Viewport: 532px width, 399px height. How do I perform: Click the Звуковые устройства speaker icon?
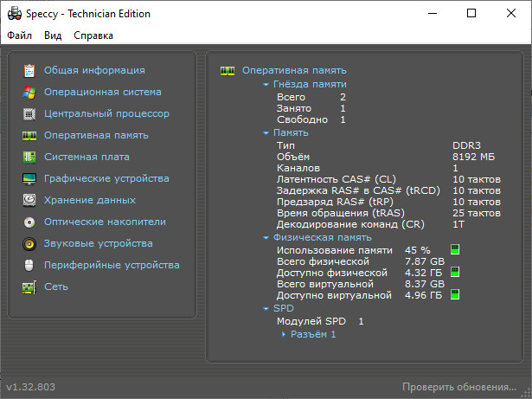[29, 243]
